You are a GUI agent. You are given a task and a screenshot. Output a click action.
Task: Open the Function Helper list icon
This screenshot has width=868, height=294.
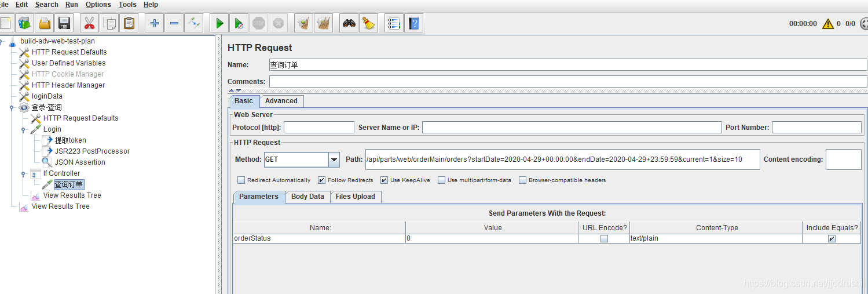394,23
